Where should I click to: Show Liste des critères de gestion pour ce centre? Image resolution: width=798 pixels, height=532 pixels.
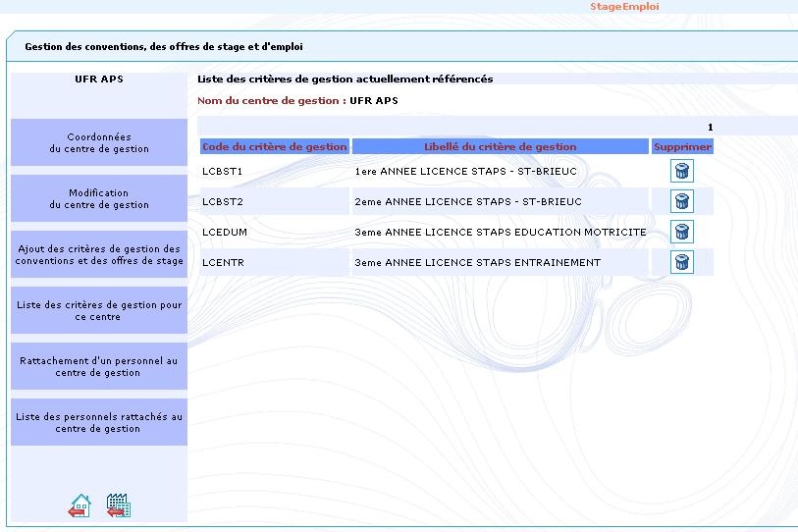(99, 311)
